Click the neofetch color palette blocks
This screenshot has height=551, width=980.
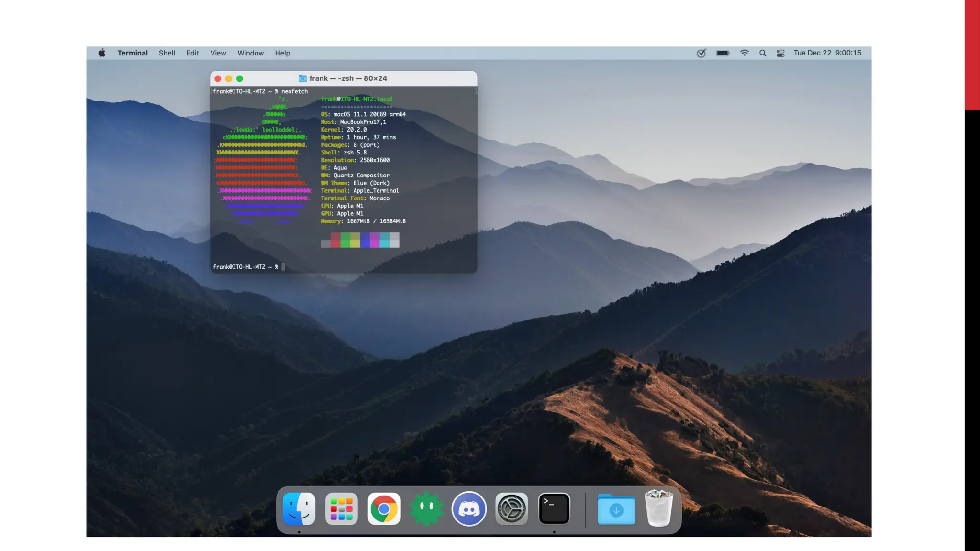pyautogui.click(x=360, y=240)
